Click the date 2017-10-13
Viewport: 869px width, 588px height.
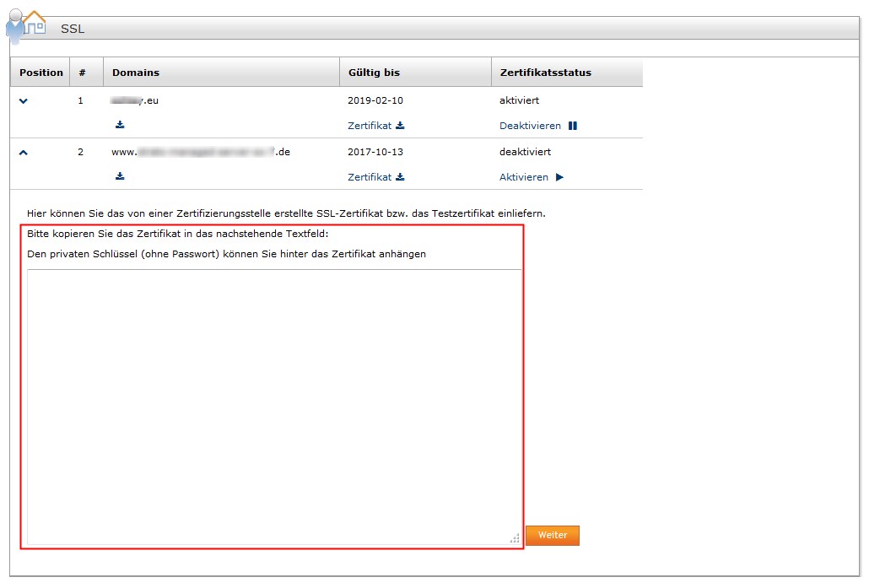(x=375, y=152)
